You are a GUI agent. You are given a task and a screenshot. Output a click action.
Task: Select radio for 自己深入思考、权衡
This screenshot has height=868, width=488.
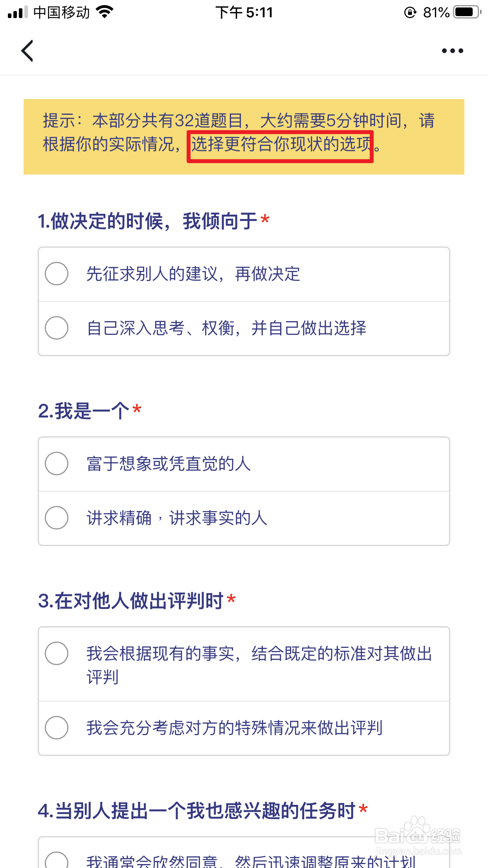pos(57,328)
